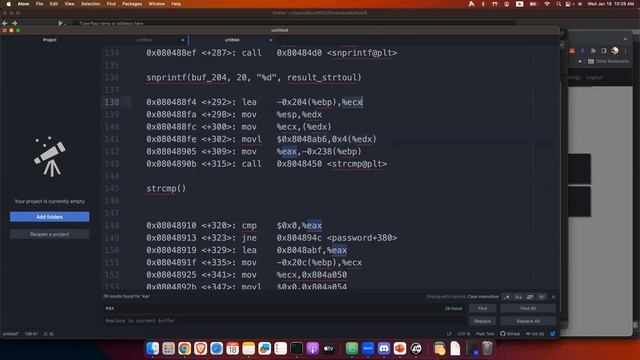The height and width of the screenshot is (360, 640).
Task: Click the LF line ending indicator
Action: pos(449,334)
